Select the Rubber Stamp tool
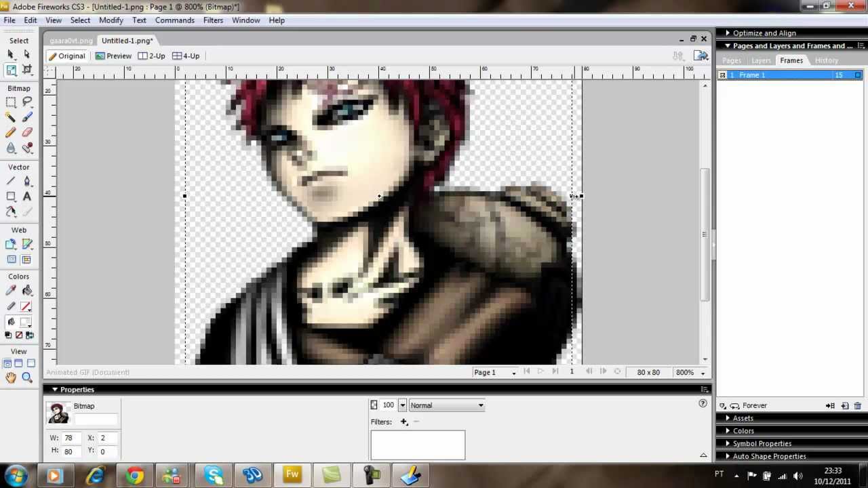Viewport: 868px width, 488px height. pyautogui.click(x=27, y=148)
